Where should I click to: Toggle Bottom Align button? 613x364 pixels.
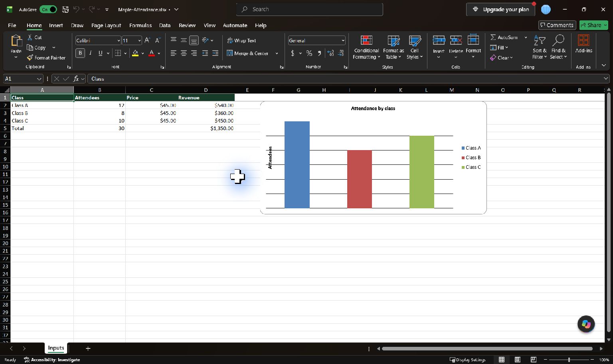(x=194, y=40)
